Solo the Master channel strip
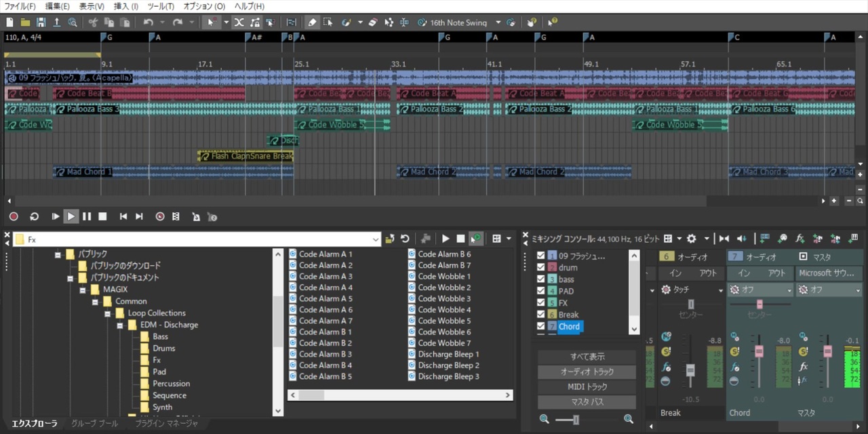Screen dimensions: 868x434 804,351
